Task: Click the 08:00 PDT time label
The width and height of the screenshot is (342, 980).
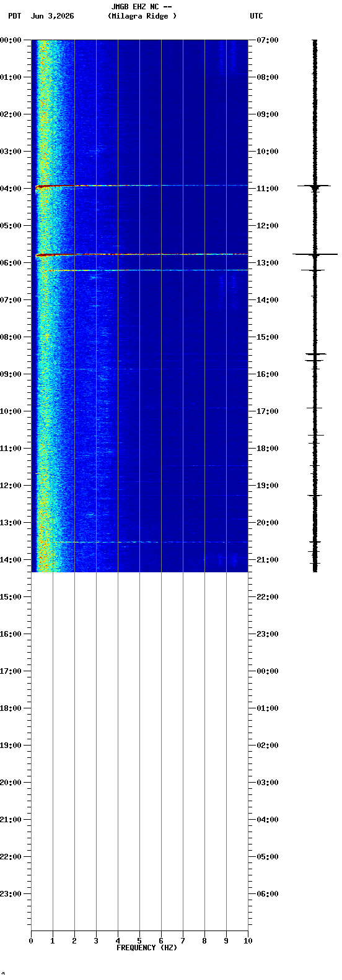Action: tap(11, 337)
